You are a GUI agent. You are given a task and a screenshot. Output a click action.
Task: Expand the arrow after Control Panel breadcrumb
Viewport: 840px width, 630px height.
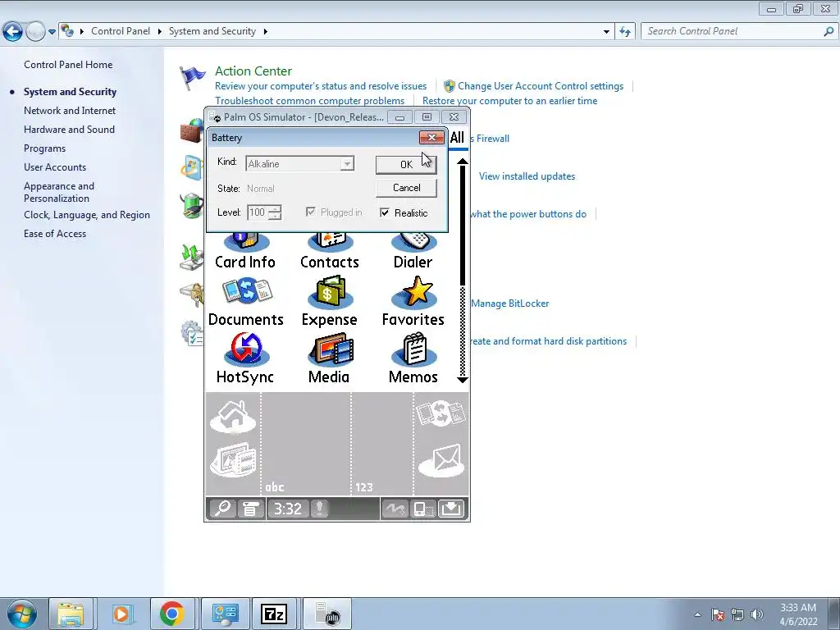point(160,32)
